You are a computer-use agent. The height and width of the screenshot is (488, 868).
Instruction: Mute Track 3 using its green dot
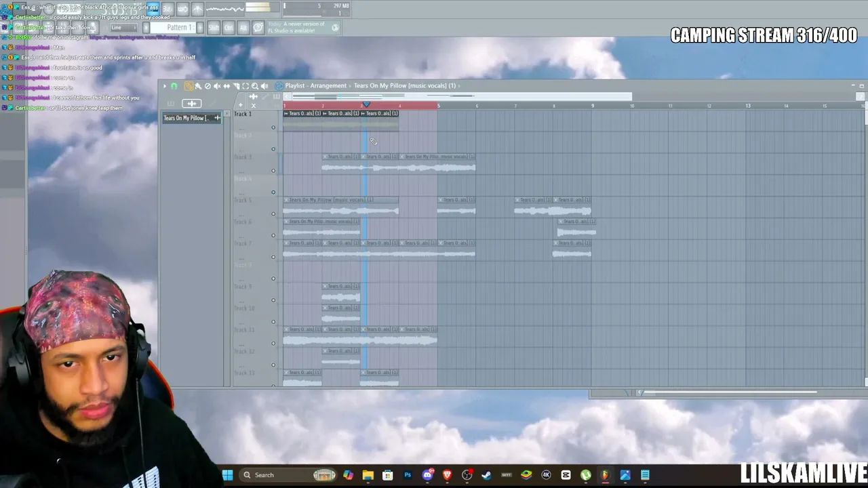tap(273, 171)
